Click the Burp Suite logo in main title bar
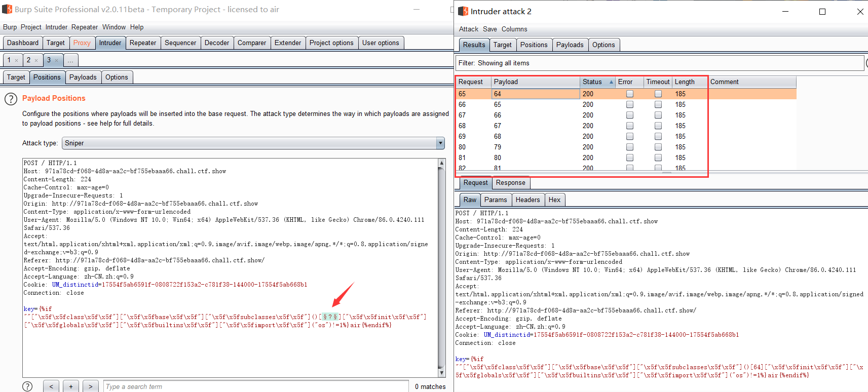868x392 pixels. point(7,9)
